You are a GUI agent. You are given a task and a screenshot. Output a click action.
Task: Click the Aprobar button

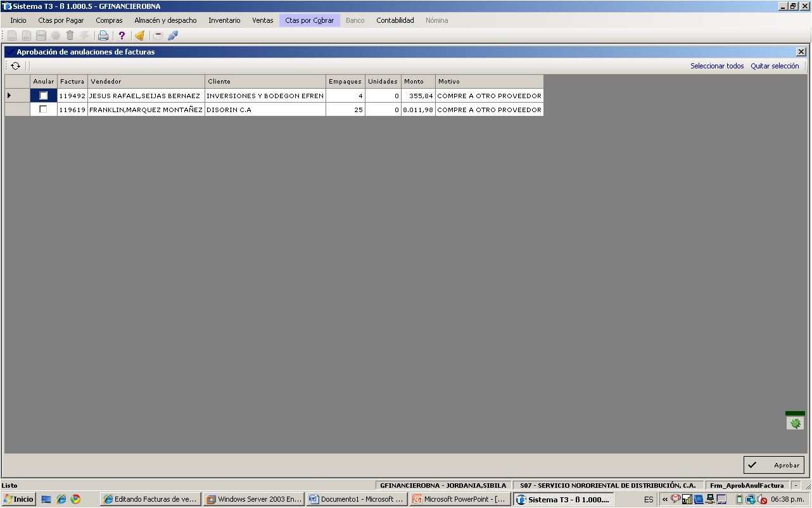774,465
